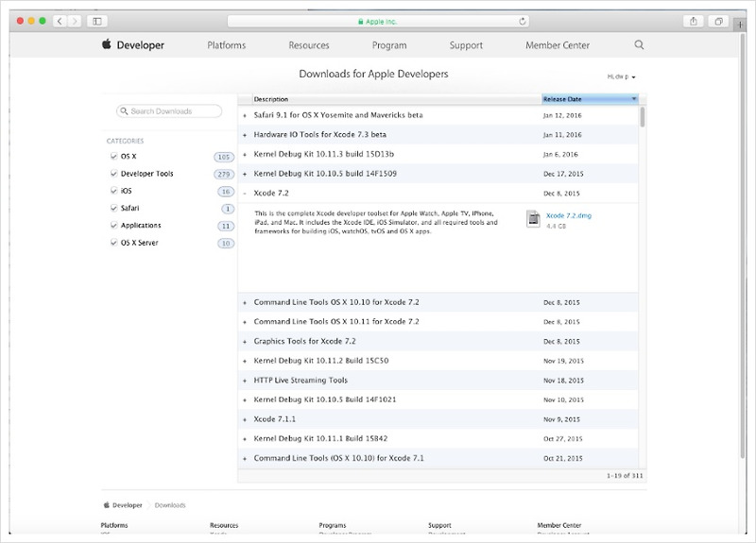Click the browser window vertical scrollbar
This screenshot has height=543, width=756.
point(743,246)
